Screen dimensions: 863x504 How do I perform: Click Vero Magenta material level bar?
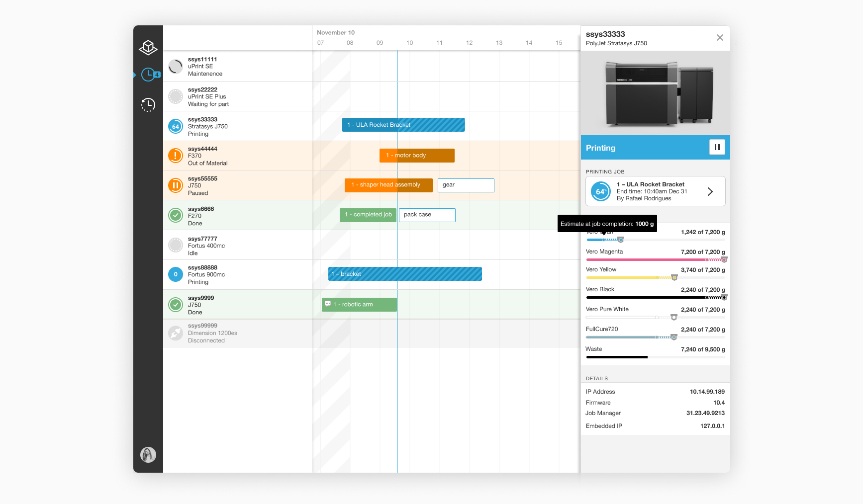[x=656, y=260]
